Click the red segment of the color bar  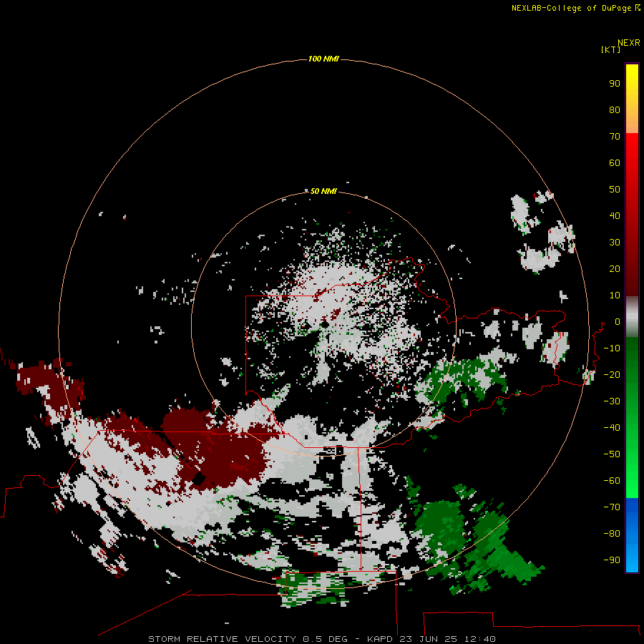(632, 215)
